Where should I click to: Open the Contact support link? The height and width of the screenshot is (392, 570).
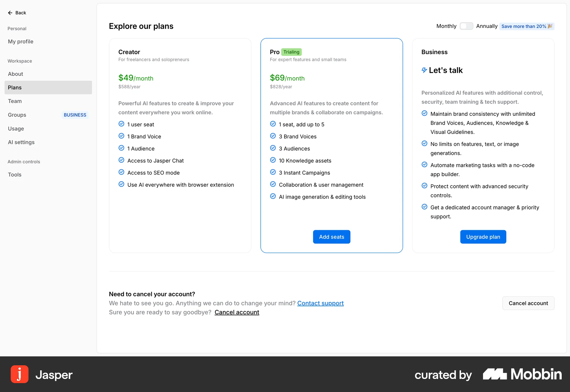click(x=320, y=303)
